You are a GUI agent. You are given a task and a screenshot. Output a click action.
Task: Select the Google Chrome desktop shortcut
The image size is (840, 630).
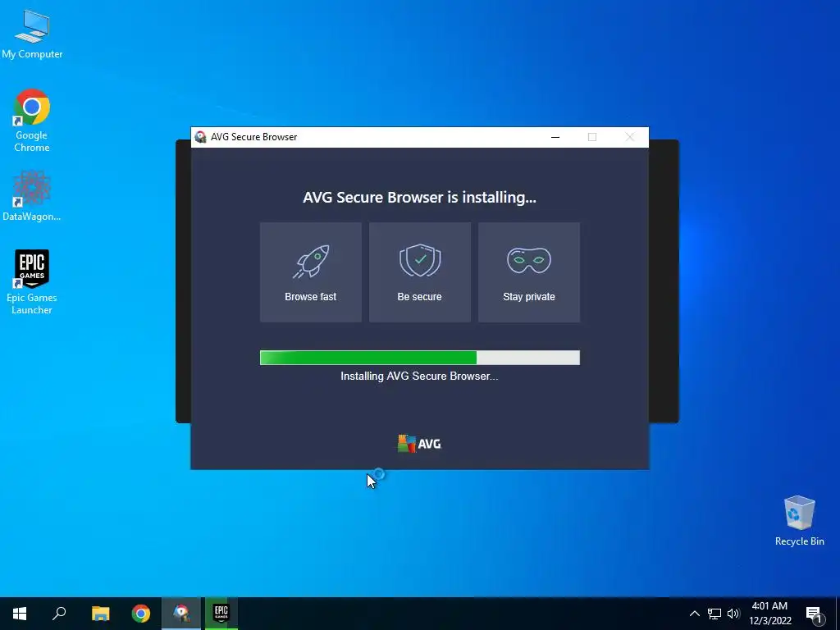click(32, 121)
